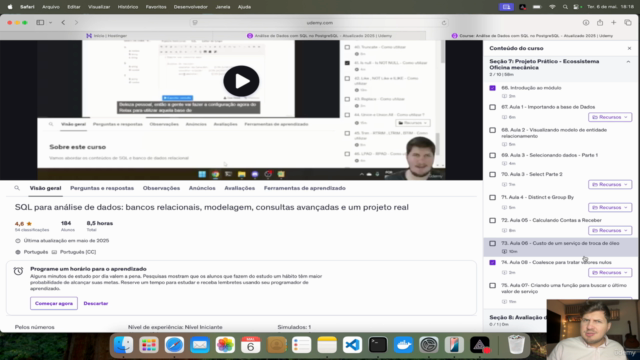This screenshot has height=360, width=640.
Task: Show Safari's tab overview
Action: (x=628, y=23)
